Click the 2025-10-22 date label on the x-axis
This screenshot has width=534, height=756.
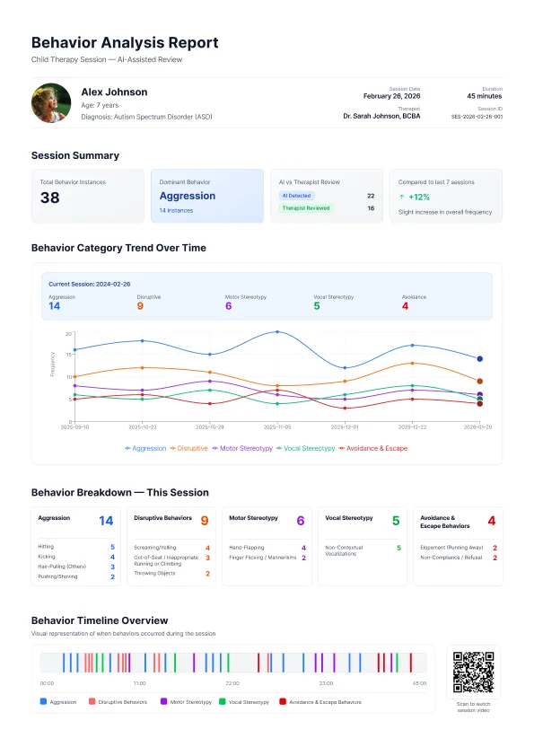[142, 427]
